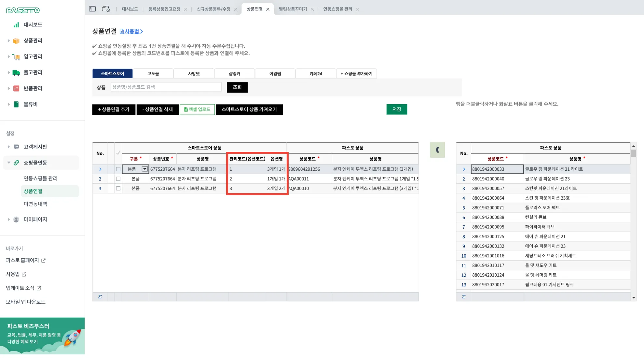Click the screen-settings icon beside sidebar toggle
This screenshot has height=358, width=644.
106,9
